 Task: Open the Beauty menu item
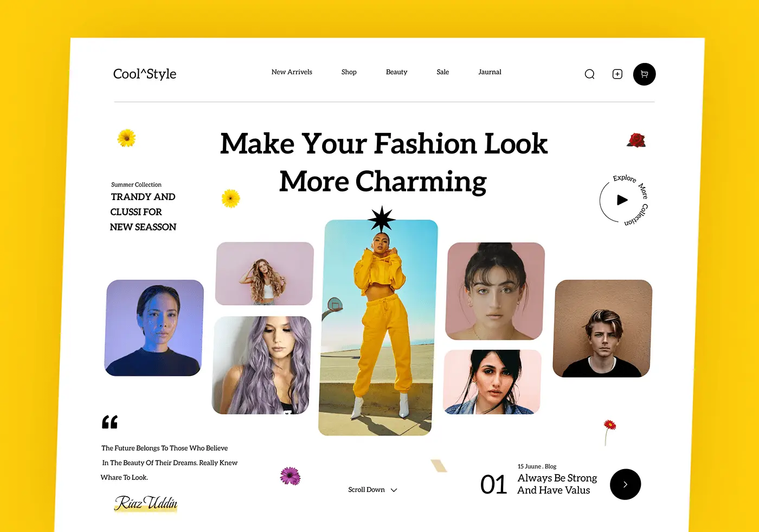click(396, 72)
